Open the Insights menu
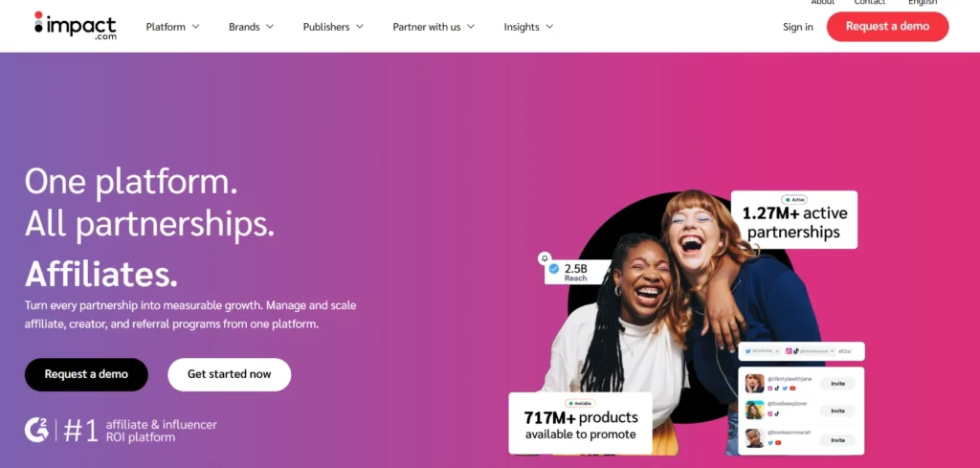 [528, 27]
